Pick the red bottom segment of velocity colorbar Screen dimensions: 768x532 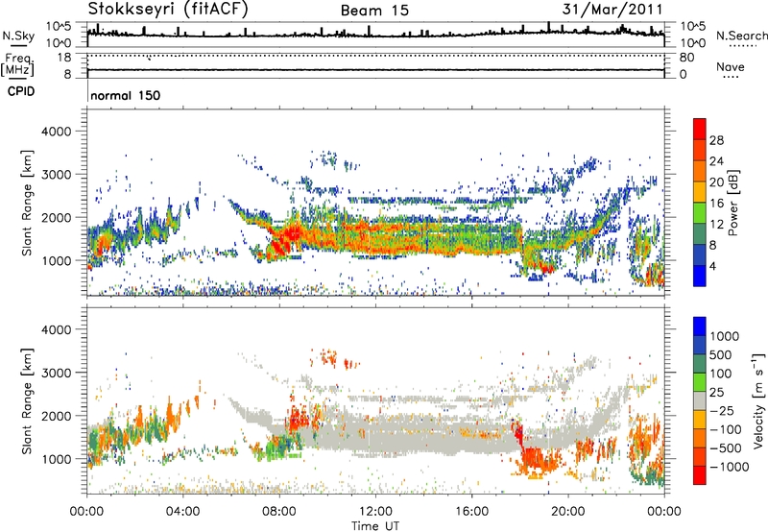(x=700, y=475)
